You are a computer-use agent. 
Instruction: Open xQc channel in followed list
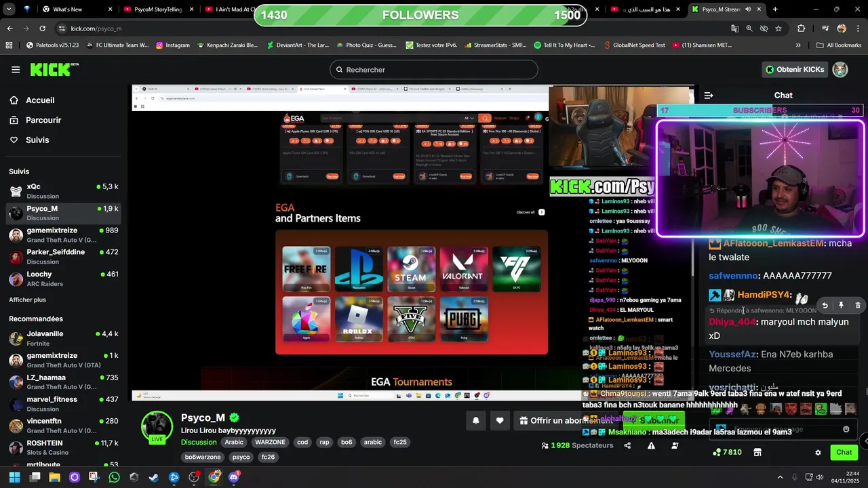(x=63, y=191)
